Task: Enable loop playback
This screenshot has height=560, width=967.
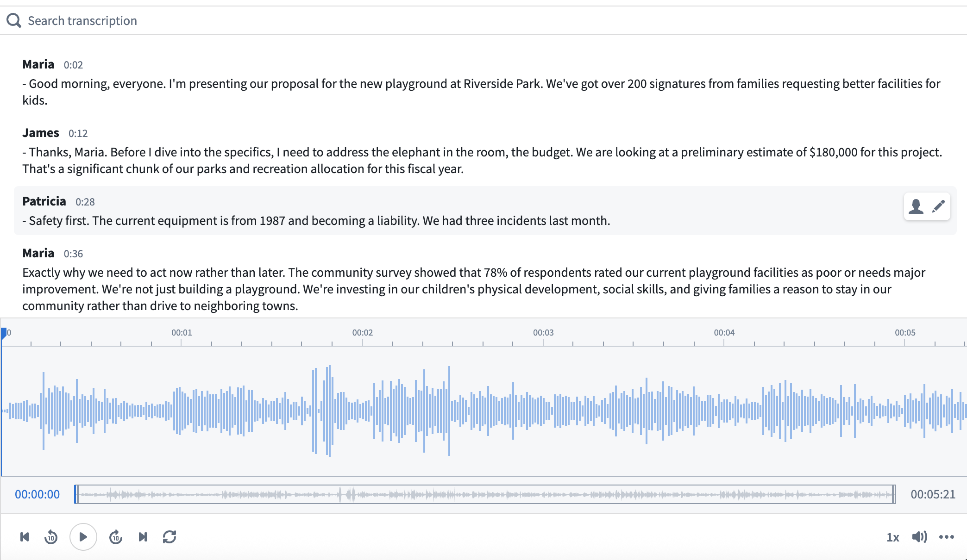Action: 170,537
